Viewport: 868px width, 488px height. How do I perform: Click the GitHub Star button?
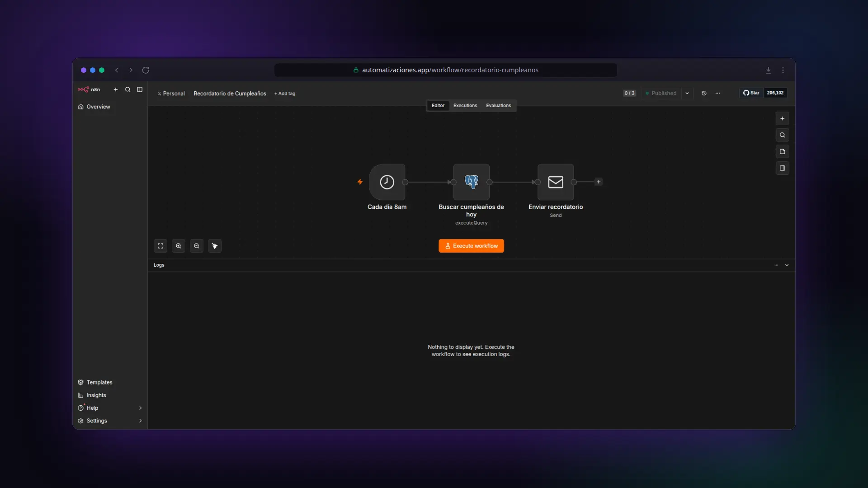coord(751,93)
